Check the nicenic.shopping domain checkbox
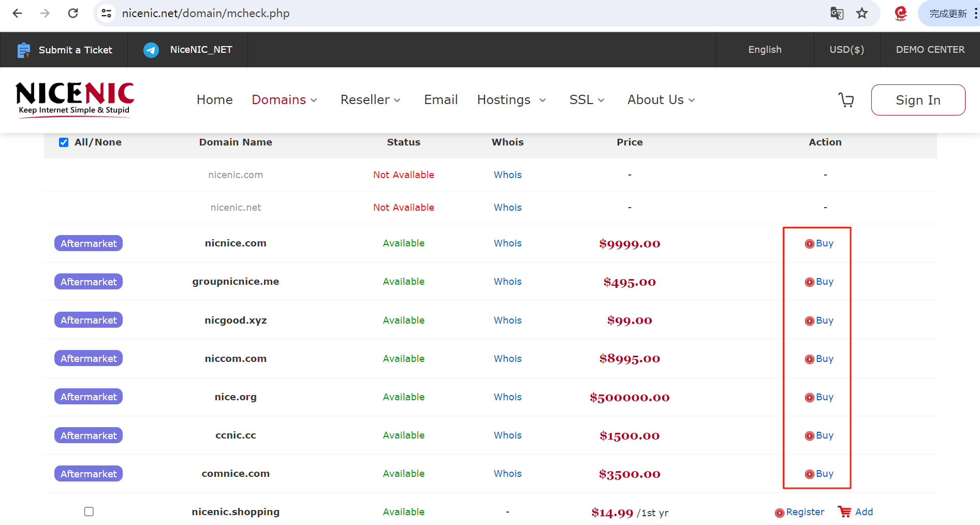The height and width of the screenshot is (525, 980). coord(89,512)
